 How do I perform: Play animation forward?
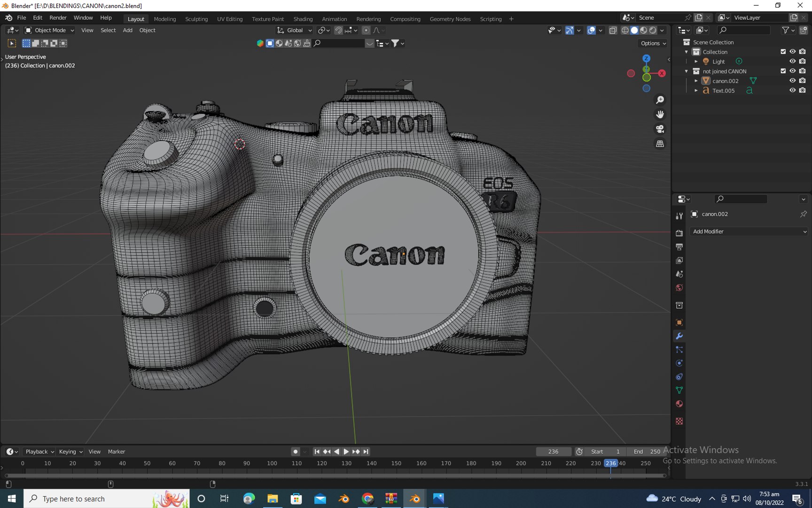click(x=346, y=452)
